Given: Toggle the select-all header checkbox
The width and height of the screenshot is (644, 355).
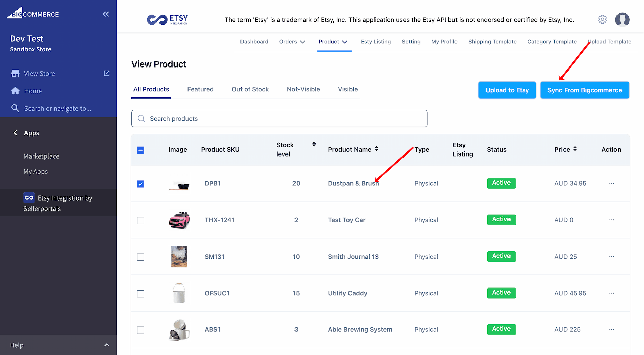Looking at the screenshot, I should tap(141, 150).
